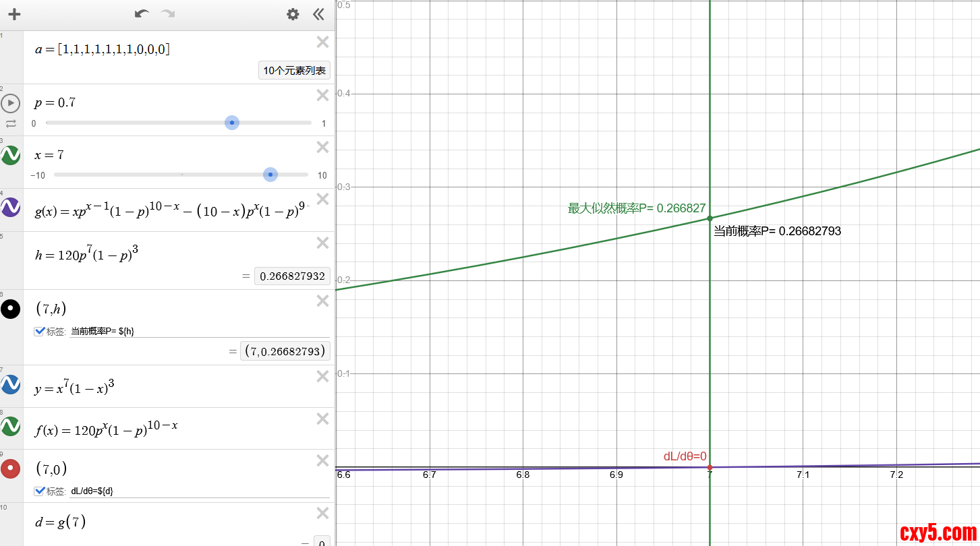Click the add expression plus icon
This screenshot has width=980, height=546.
point(14,14)
